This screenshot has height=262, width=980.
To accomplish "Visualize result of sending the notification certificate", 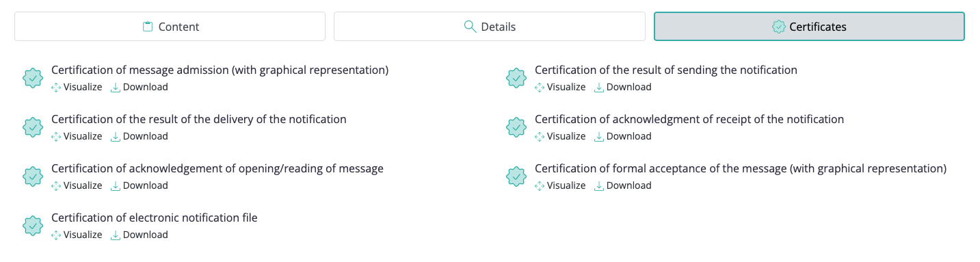I will [x=560, y=87].
